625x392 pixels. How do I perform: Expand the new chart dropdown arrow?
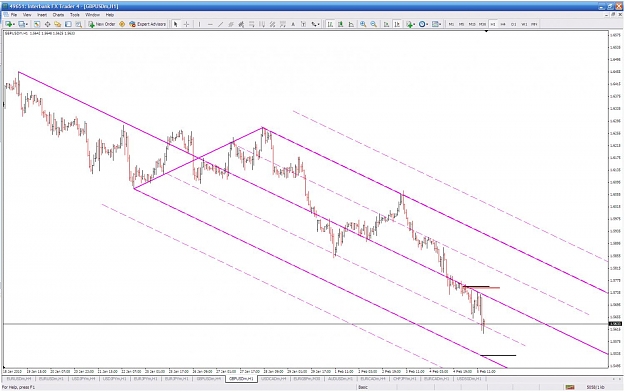14,25
